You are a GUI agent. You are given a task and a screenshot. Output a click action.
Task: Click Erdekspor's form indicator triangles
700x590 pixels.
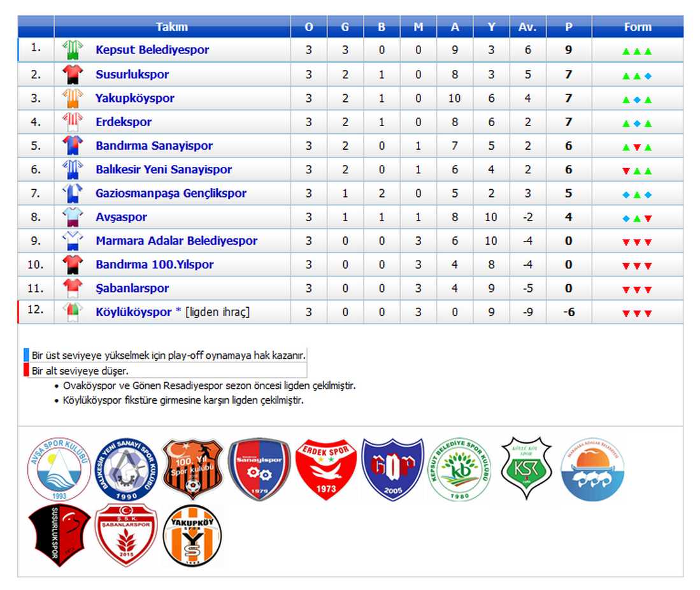637,123
